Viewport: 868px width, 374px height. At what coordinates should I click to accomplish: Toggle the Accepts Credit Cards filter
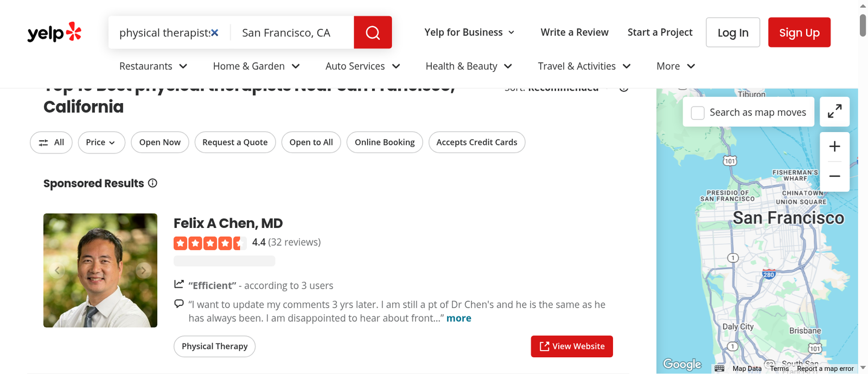(x=477, y=142)
